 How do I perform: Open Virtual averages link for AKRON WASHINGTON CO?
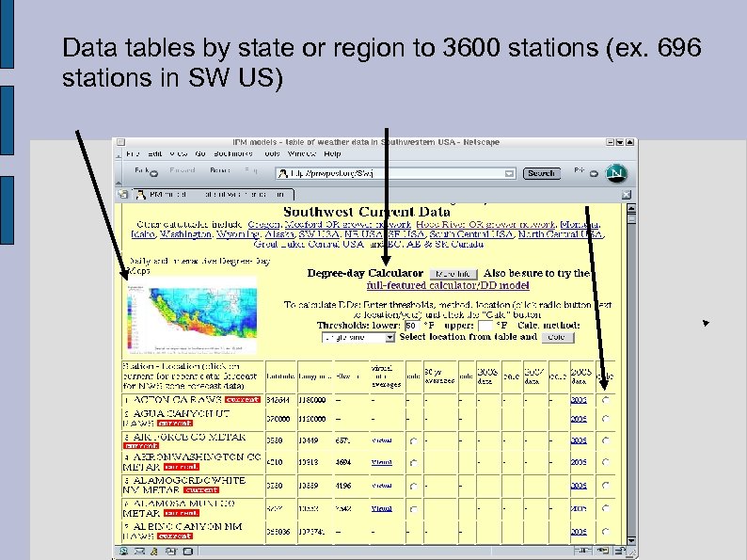pyautogui.click(x=382, y=462)
